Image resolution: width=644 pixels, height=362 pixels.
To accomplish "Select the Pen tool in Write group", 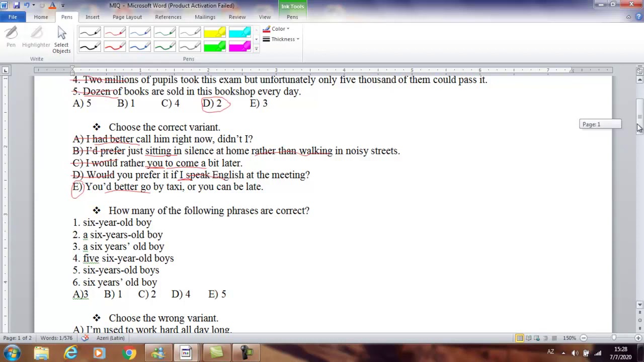I will click(11, 38).
